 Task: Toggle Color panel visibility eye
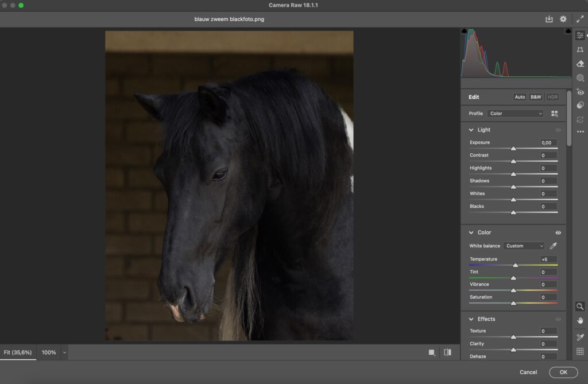pyautogui.click(x=558, y=232)
